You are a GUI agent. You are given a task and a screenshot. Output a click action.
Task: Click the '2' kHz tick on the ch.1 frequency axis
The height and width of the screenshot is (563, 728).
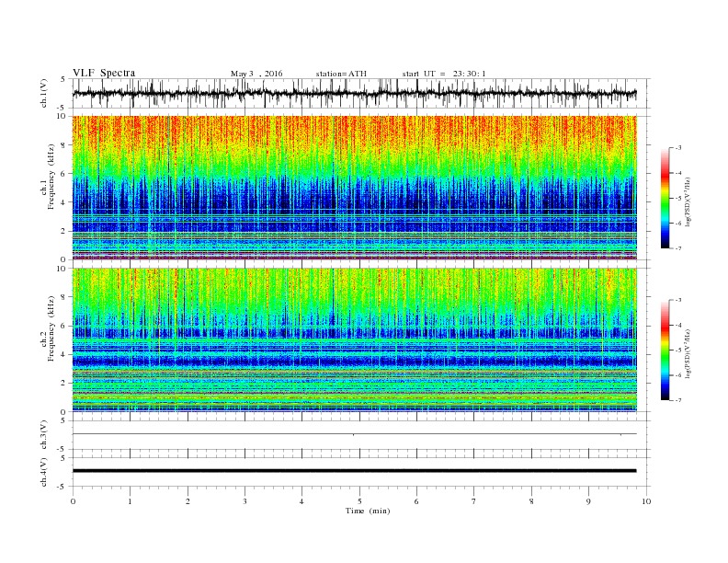click(x=63, y=231)
